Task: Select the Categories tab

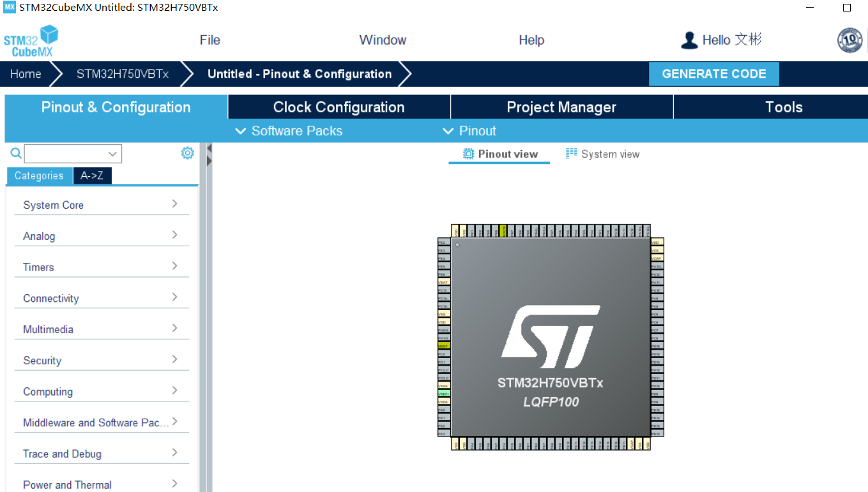Action: [x=39, y=176]
